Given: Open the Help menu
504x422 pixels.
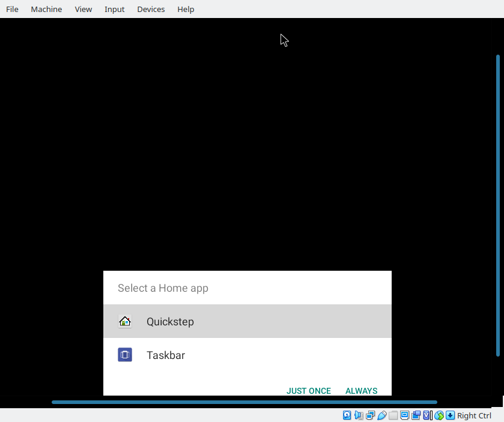Looking at the screenshot, I should pos(186,10).
